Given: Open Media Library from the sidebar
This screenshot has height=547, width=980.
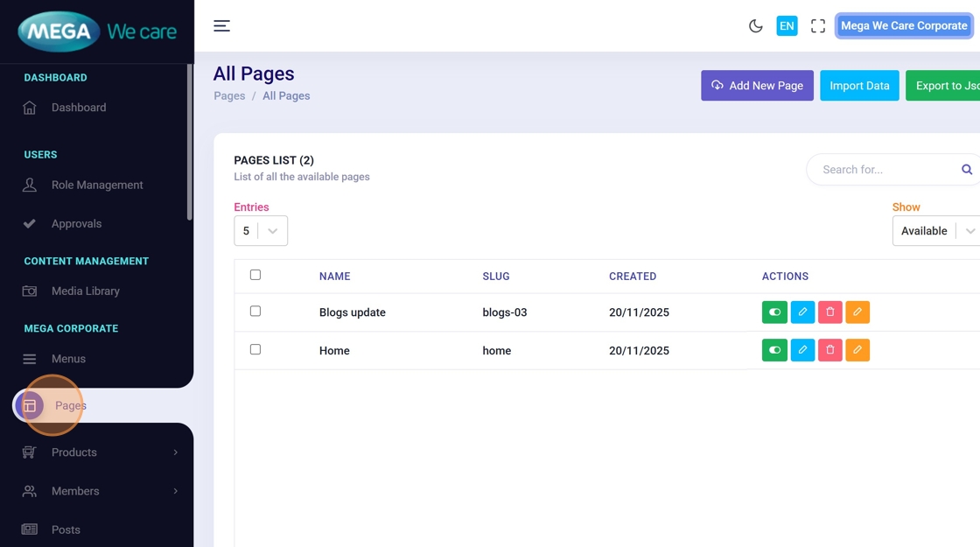Looking at the screenshot, I should [85, 291].
